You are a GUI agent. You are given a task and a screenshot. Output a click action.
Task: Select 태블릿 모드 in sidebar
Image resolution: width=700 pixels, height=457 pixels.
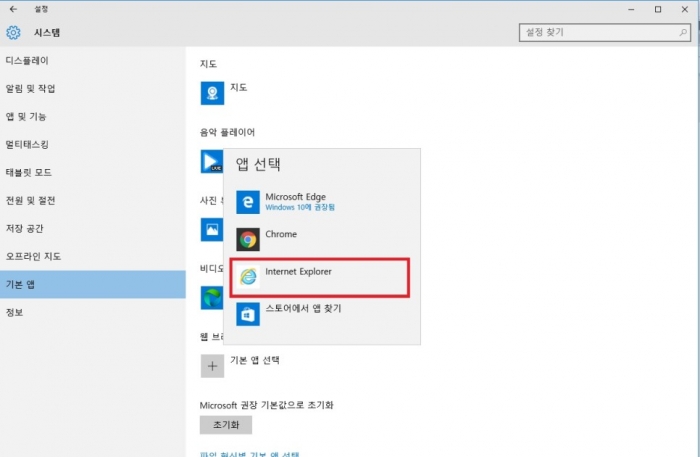(x=92, y=172)
